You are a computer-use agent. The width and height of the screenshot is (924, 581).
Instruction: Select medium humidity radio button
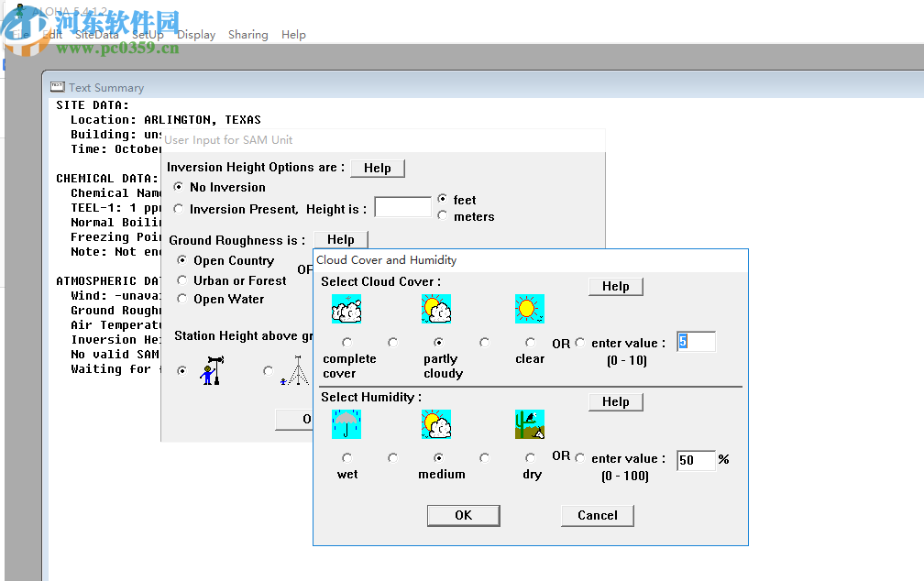point(438,458)
